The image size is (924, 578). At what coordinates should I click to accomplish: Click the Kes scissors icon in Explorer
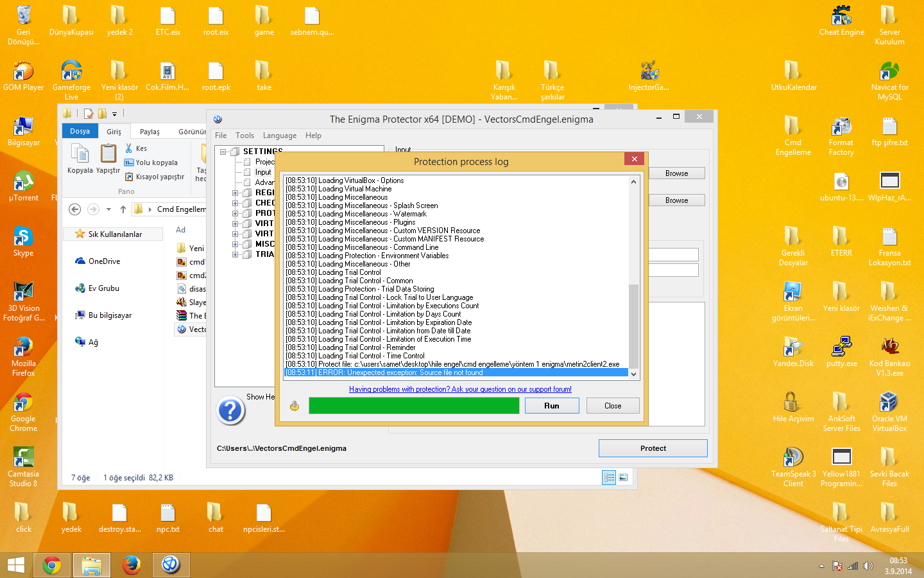129,148
